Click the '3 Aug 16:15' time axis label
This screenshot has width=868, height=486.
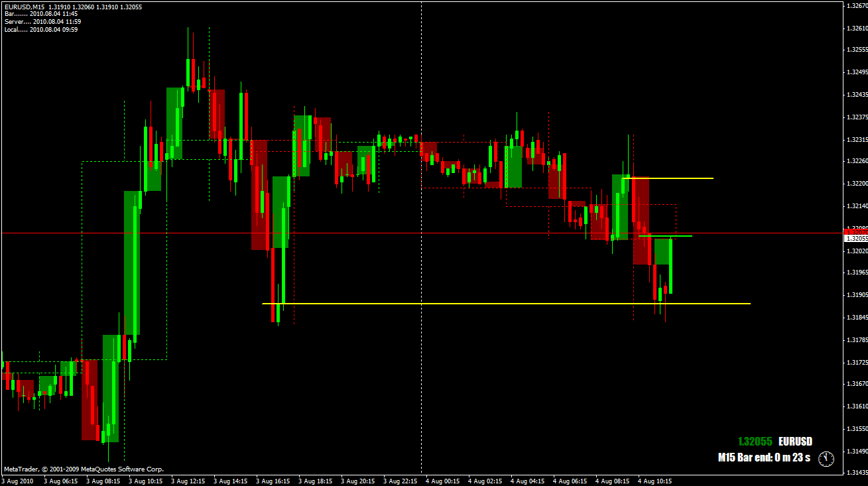pyautogui.click(x=274, y=481)
